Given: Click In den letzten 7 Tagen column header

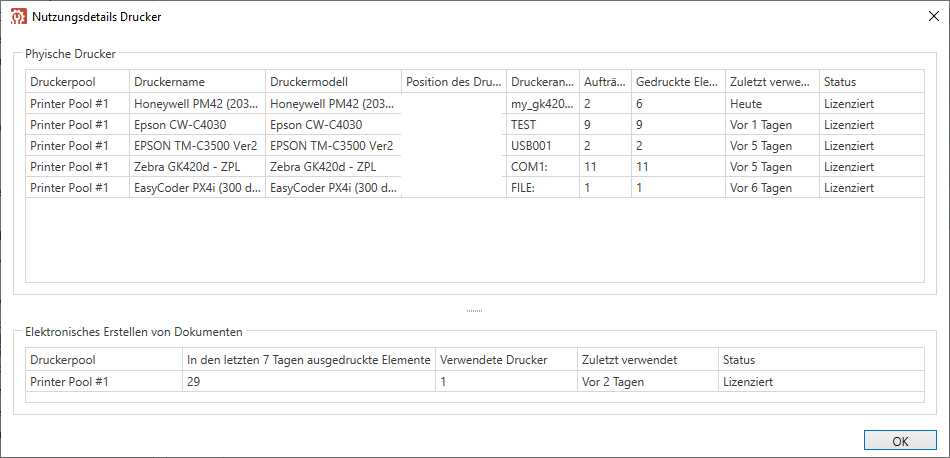Looking at the screenshot, I should coord(308,360).
